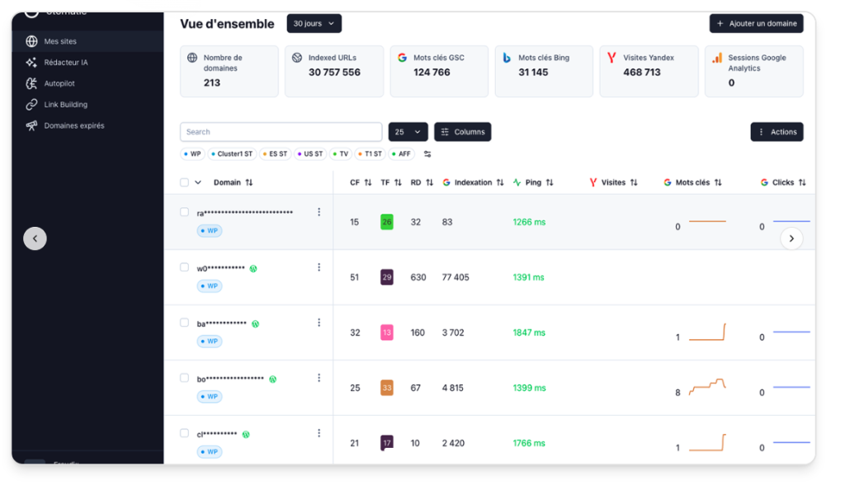Click Yandex icon on Visites Yandex card
Viewport: 845px width, 504px height.
tap(611, 58)
